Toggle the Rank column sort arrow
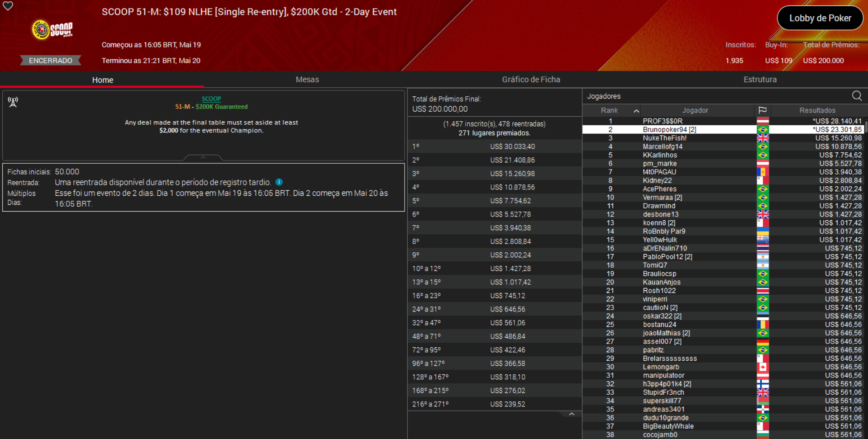The width and height of the screenshot is (868, 439). pos(636,111)
